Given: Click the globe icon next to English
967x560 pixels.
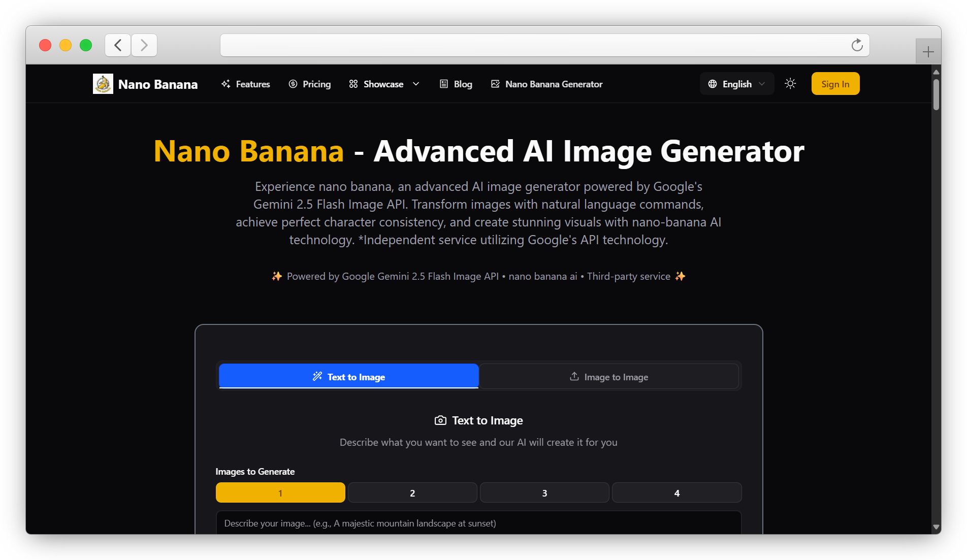Looking at the screenshot, I should pos(713,83).
